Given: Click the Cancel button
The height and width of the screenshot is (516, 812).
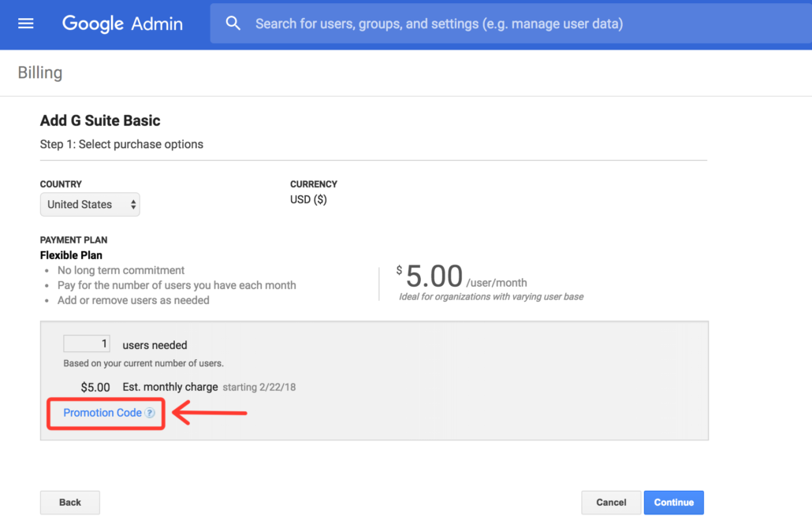Looking at the screenshot, I should (611, 502).
